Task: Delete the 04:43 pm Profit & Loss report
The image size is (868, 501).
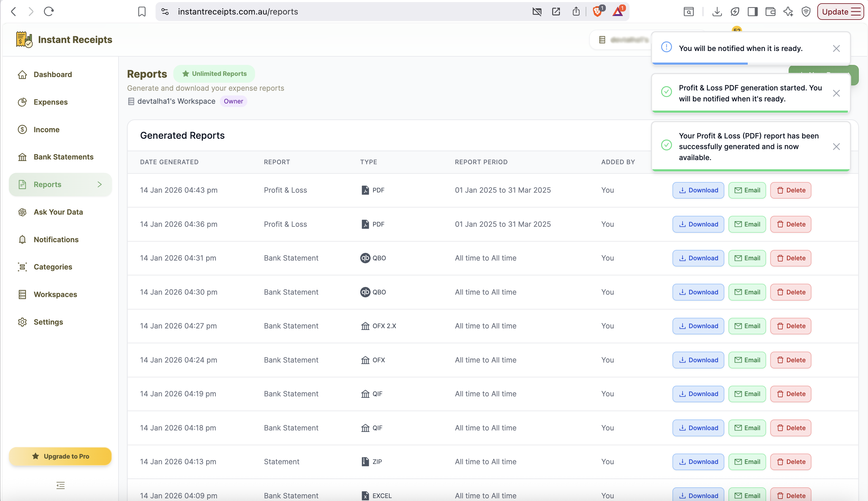Action: [791, 190]
